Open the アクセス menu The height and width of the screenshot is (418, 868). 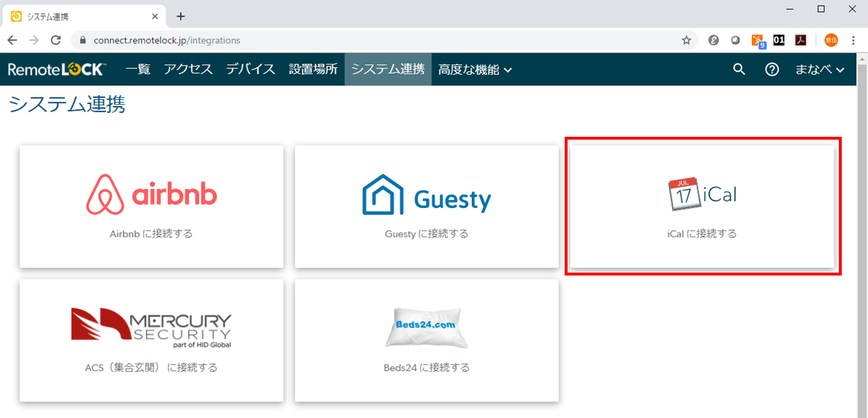pos(188,70)
